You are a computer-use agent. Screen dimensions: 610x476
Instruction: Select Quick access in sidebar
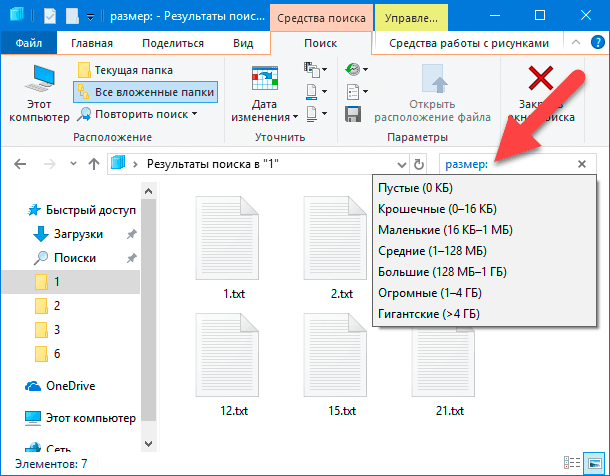pyautogui.click(x=82, y=210)
